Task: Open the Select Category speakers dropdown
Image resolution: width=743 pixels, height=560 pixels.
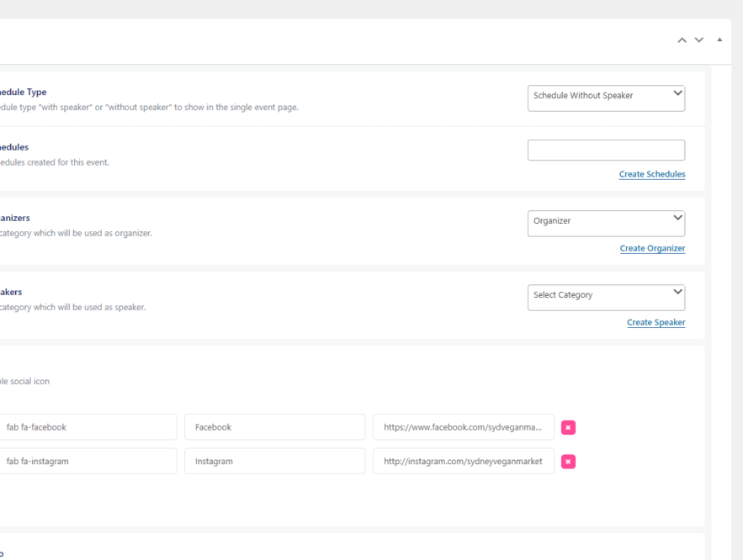Action: click(x=606, y=297)
